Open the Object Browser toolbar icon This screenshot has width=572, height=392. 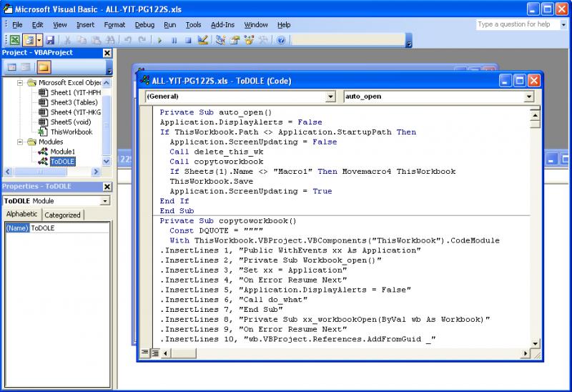coord(249,40)
